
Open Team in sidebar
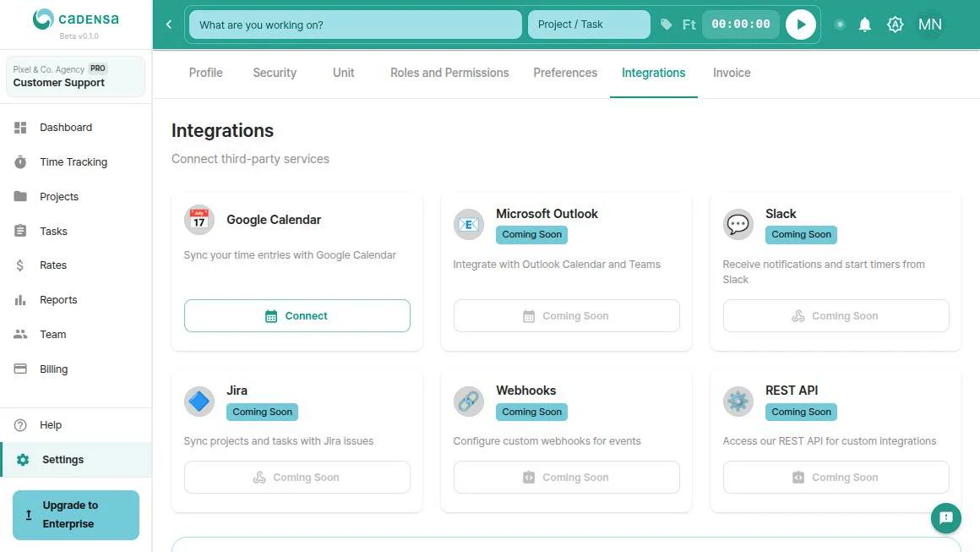76,335
